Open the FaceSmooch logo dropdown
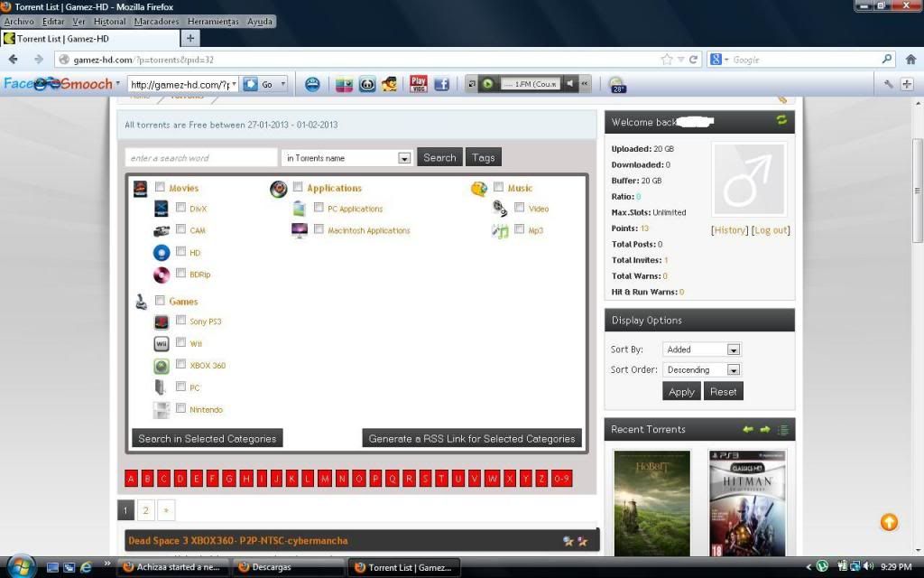The image size is (924, 578). [x=118, y=84]
